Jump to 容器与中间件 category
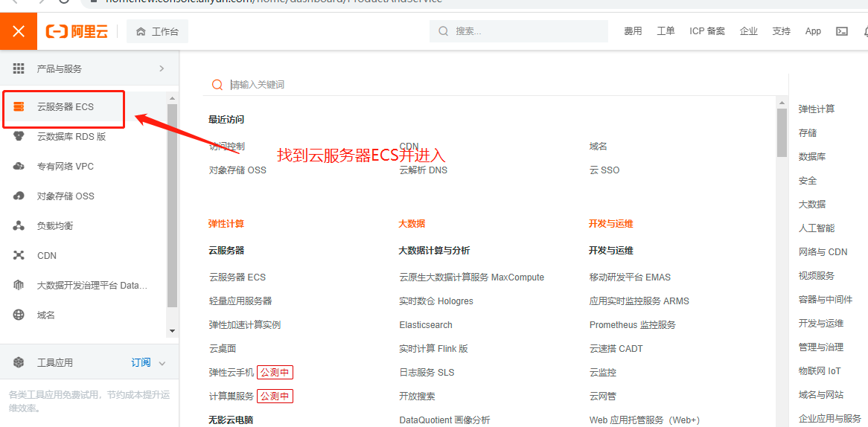This screenshot has height=427, width=868. 826,299
